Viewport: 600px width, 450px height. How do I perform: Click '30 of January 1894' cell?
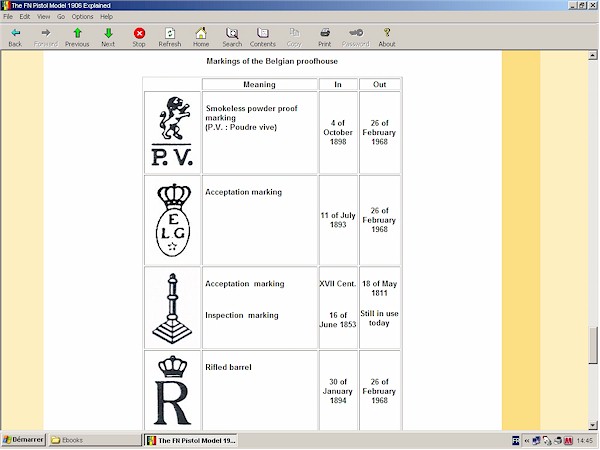coord(338,391)
